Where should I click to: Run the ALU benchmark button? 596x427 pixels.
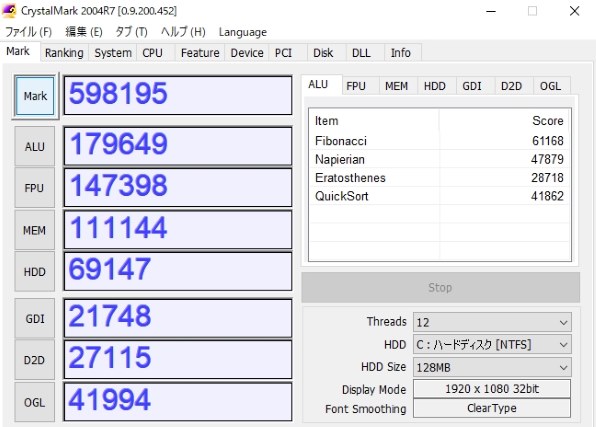point(35,146)
